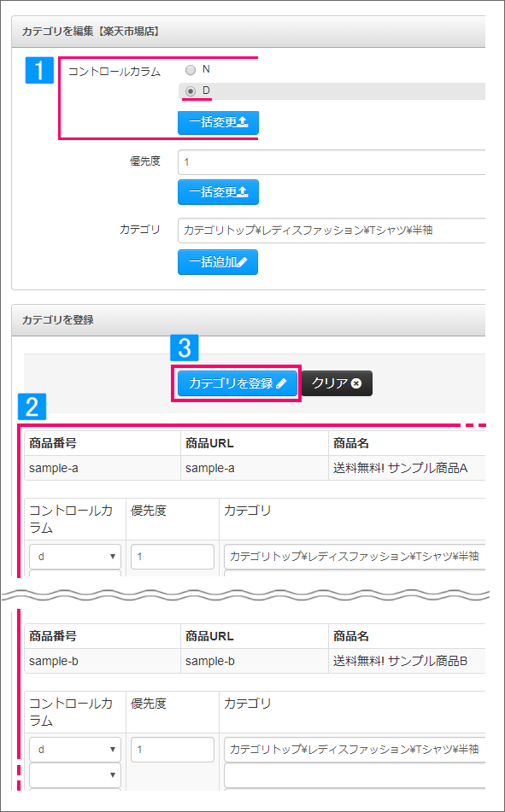Click empty category field below sample-b row
Image resolution: width=505 pixels, height=812 pixels.
point(355,775)
